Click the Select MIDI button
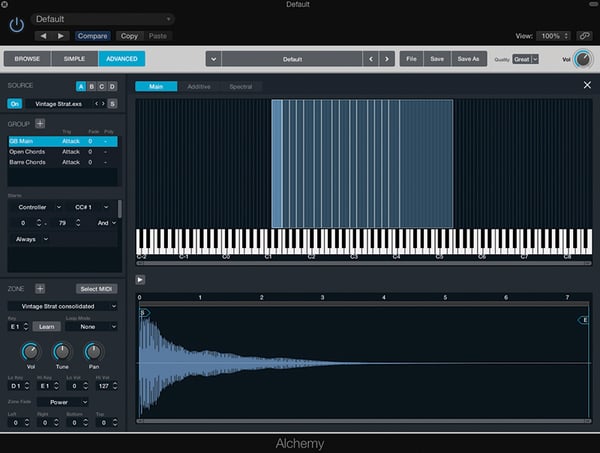The height and width of the screenshot is (453, 600). pyautogui.click(x=96, y=289)
